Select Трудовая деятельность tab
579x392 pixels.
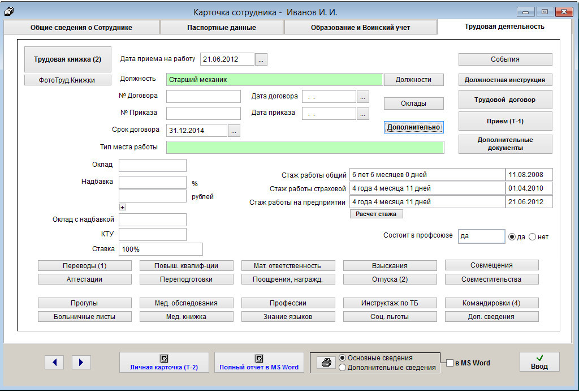tap(504, 27)
